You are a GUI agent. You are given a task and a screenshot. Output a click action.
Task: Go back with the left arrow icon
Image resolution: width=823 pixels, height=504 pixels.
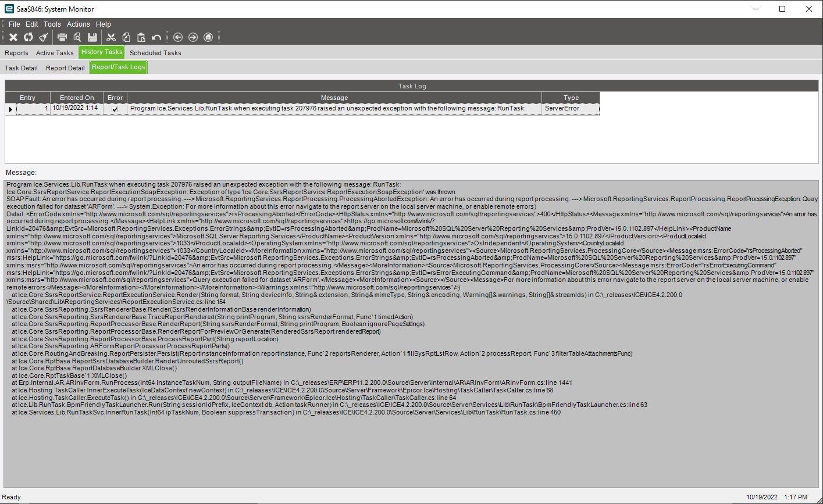pos(178,37)
